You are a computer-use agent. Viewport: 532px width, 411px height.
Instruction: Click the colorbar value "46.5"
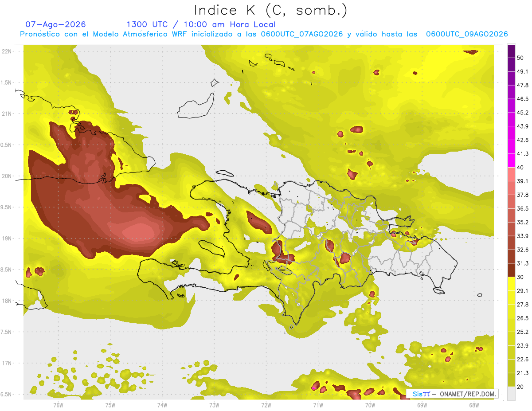(523, 99)
